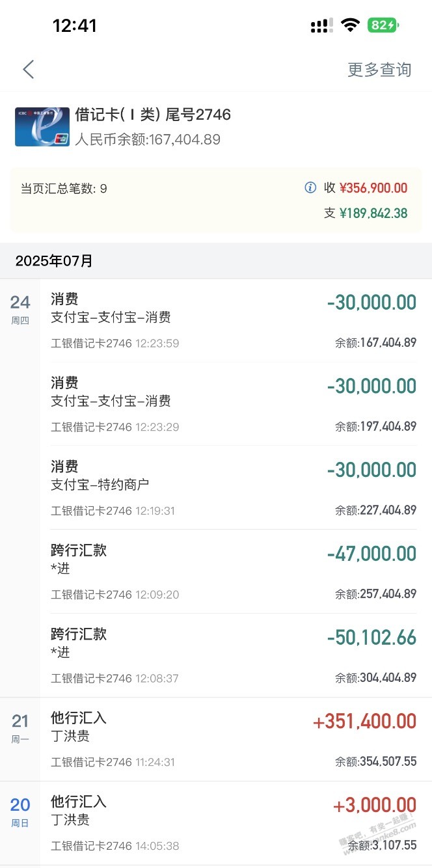The width and height of the screenshot is (432, 868).
Task: Tap the Wi-Fi icon in status bar
Action: coord(350,25)
